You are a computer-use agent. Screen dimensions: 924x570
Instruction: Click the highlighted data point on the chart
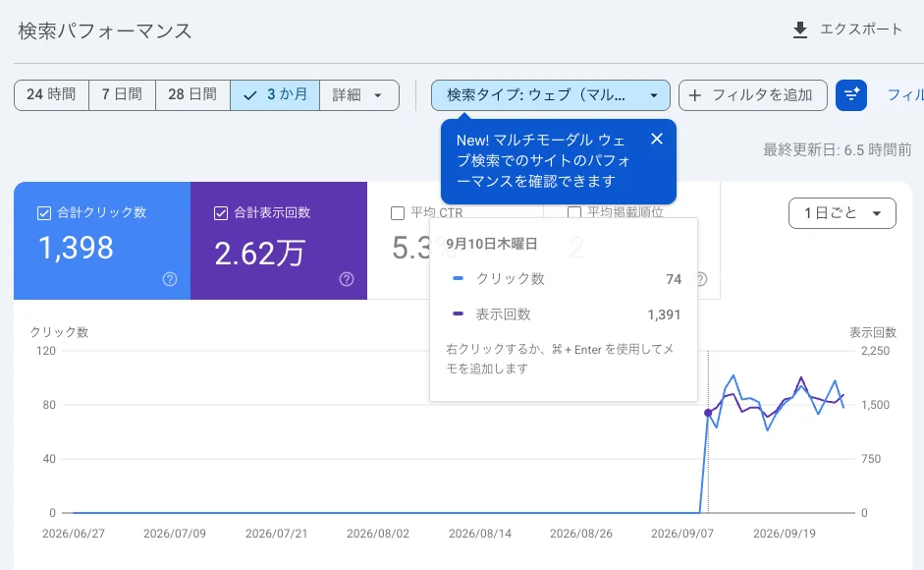pos(708,413)
